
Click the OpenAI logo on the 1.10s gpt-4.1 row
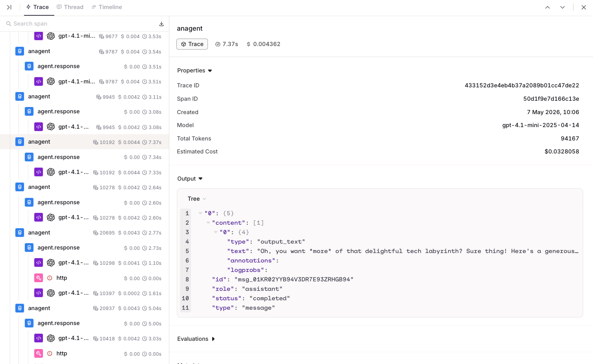tap(51, 262)
